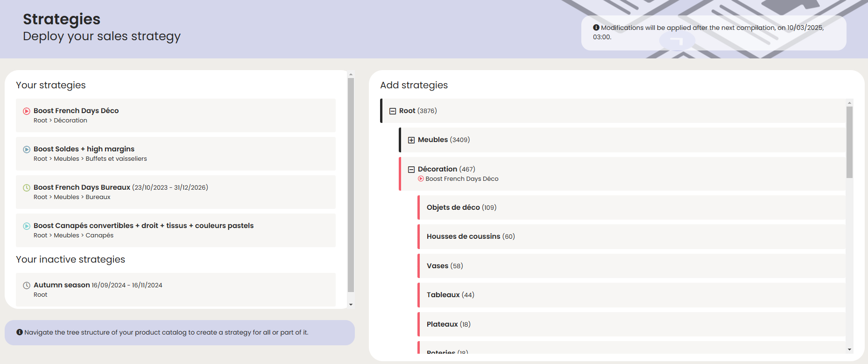This screenshot has height=364, width=868.
Task: Click the strategies list scroll down arrow
Action: click(x=351, y=305)
